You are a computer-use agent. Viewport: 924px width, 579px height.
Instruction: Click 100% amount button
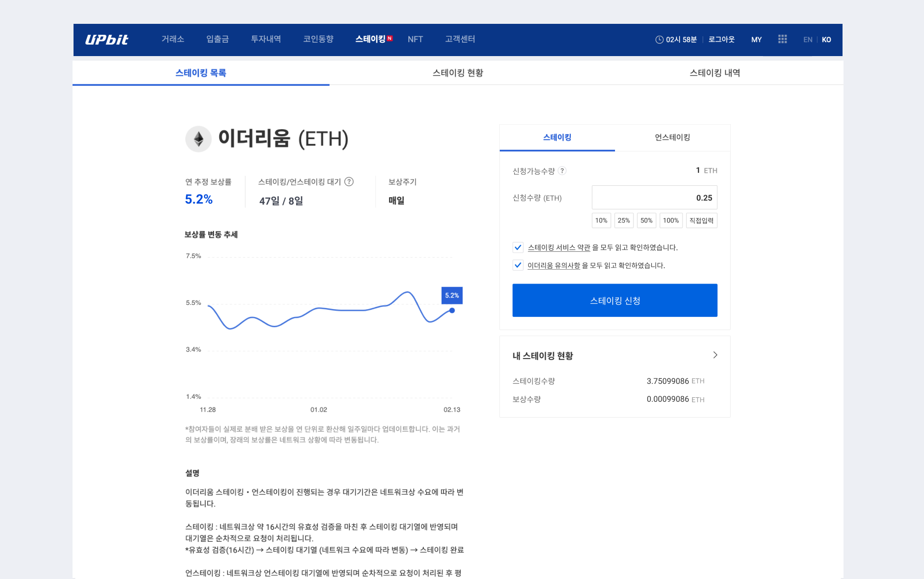coord(671,220)
